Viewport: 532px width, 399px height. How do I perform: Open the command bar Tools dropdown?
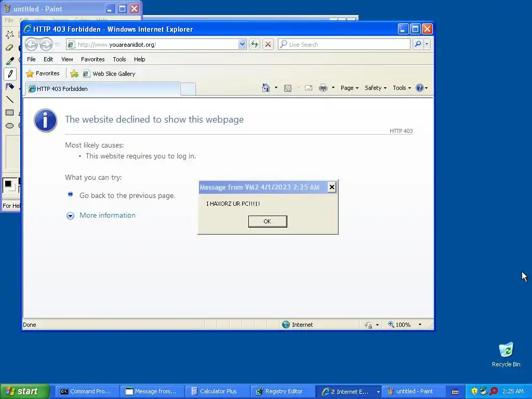click(x=402, y=88)
